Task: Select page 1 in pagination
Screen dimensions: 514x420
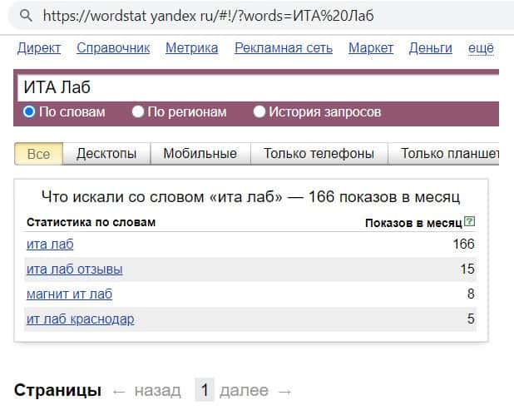Action: (205, 390)
